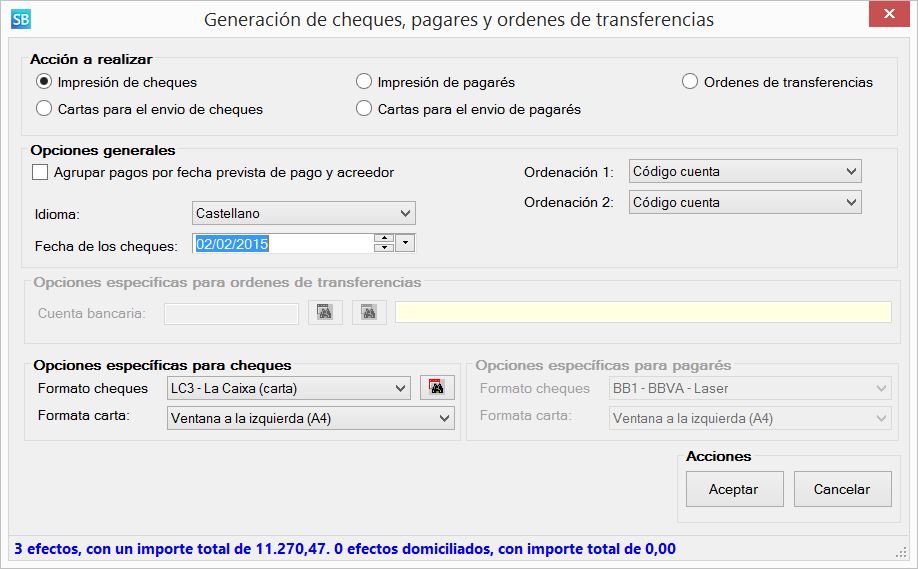The height and width of the screenshot is (569, 918).
Task: Decrease the cheque date with down spinner arrow
Action: point(382,248)
